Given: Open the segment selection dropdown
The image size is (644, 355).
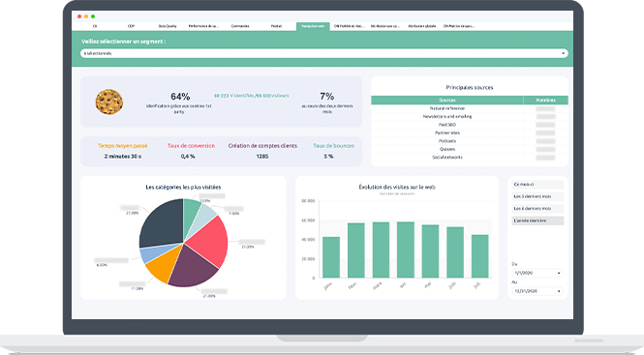Looking at the screenshot, I should (x=324, y=53).
